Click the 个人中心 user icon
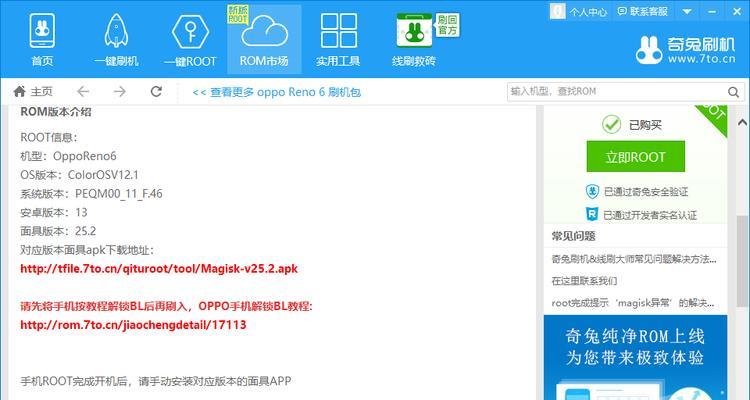This screenshot has height=400, width=750. (558, 11)
